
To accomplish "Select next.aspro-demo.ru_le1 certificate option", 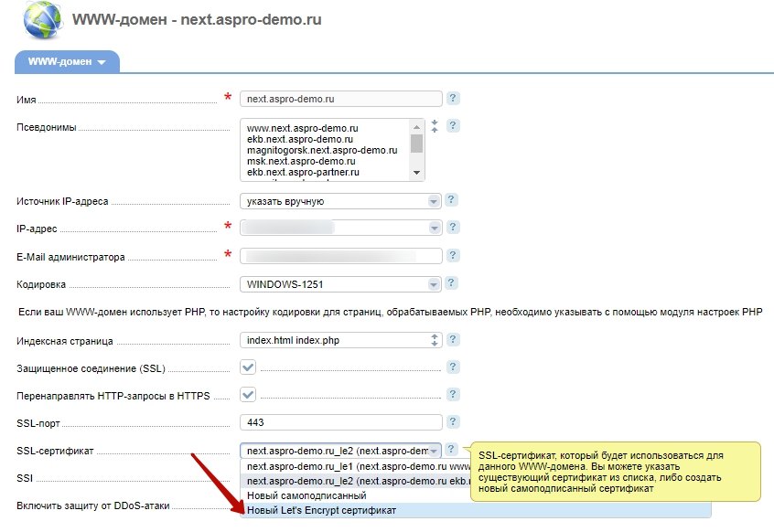I will [x=355, y=466].
